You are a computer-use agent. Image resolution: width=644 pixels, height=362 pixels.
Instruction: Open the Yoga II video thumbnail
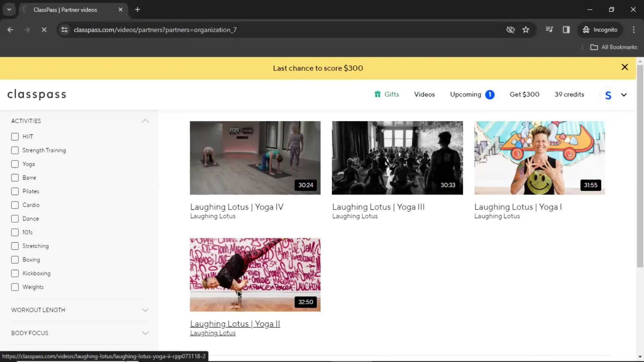click(255, 275)
